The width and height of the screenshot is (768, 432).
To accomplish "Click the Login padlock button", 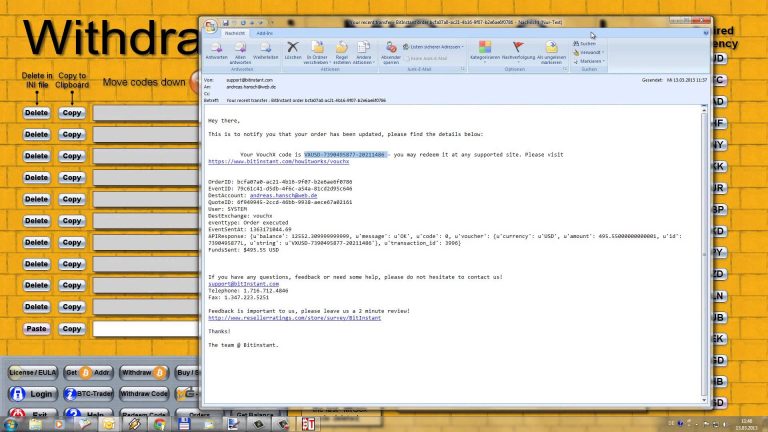I will 33,394.
